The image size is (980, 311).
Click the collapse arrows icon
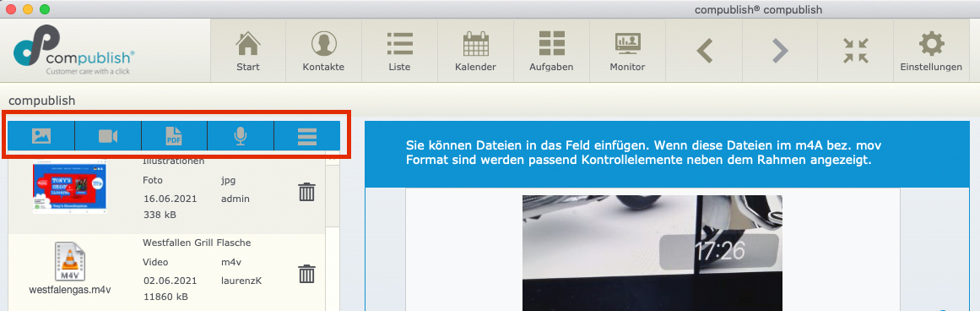(855, 51)
